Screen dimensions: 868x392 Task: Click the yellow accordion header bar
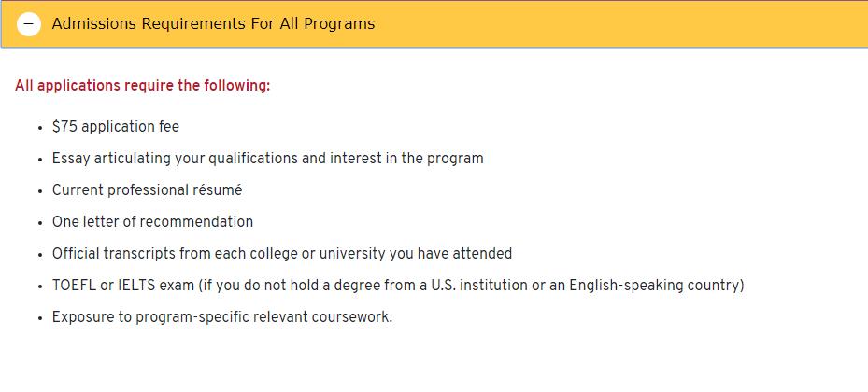(x=561, y=24)
